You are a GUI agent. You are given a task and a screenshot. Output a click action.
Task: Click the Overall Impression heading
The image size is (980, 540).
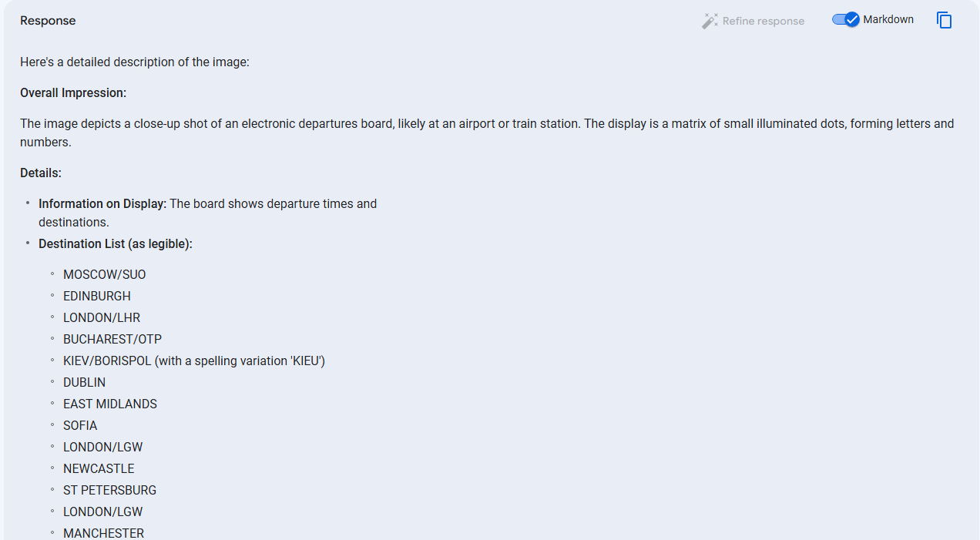pos(73,93)
